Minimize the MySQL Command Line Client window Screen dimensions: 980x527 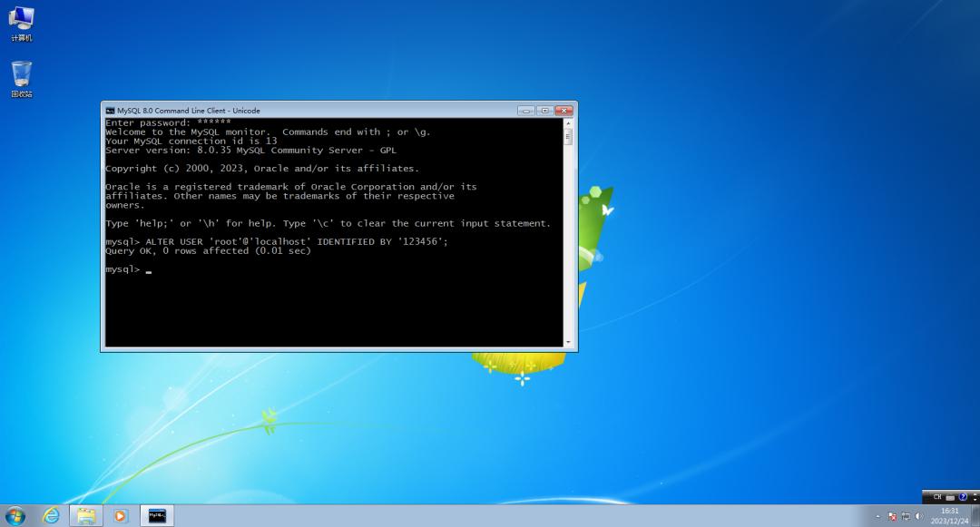[526, 111]
